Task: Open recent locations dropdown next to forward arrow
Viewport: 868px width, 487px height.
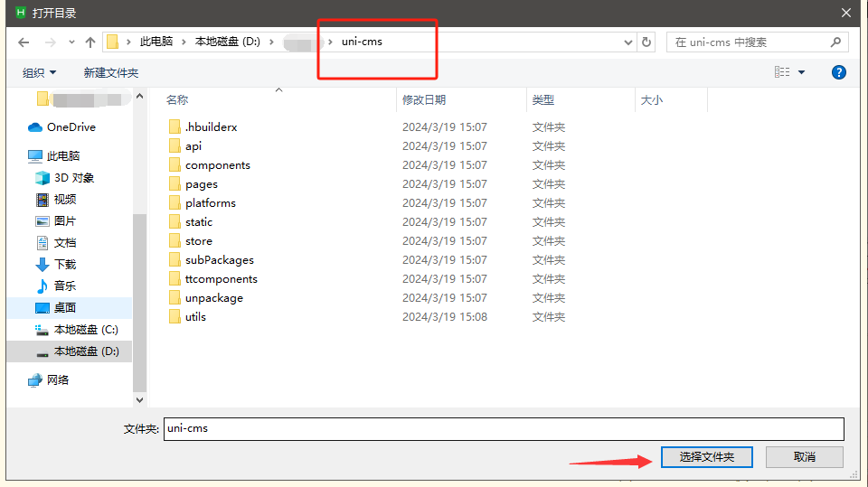Action: coord(71,42)
